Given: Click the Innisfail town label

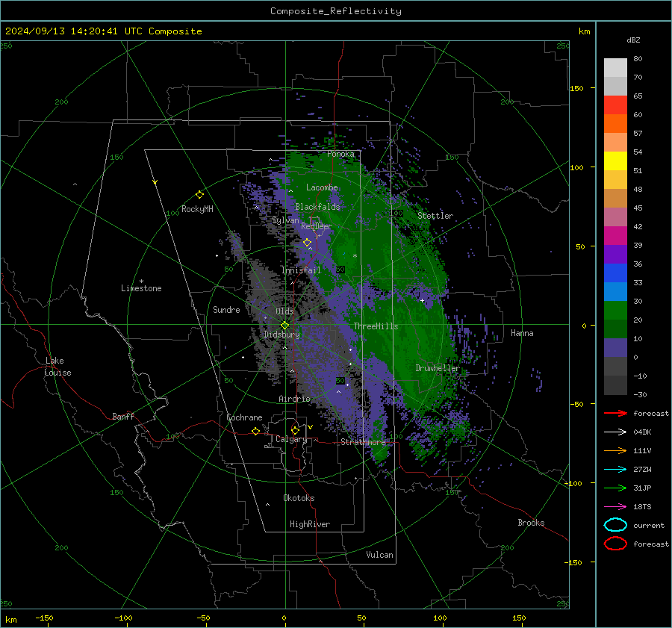Looking at the screenshot, I should [x=301, y=270].
